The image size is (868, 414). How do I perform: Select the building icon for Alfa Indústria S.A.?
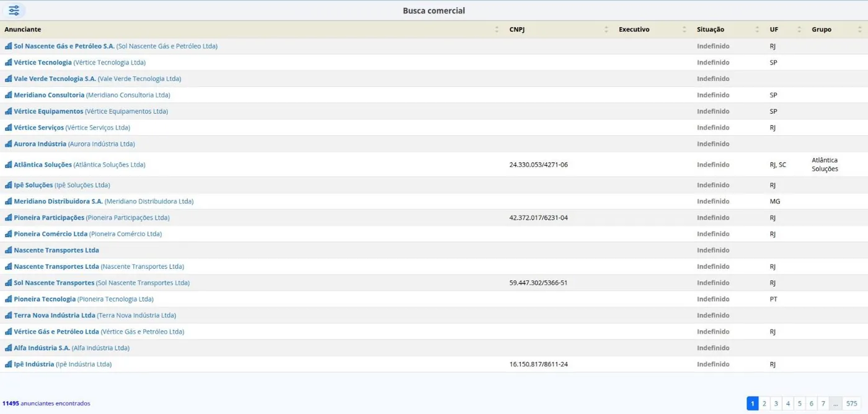[x=9, y=348]
